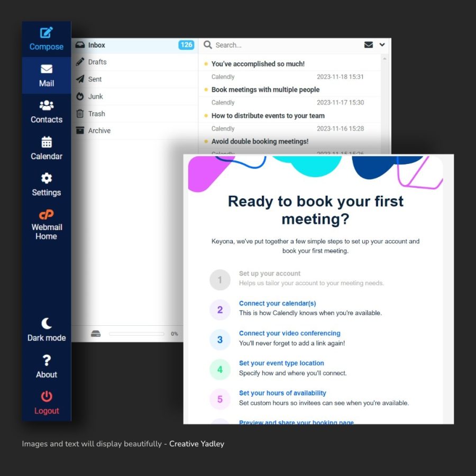Open Mail from the sidebar
Viewport: 476px width, 476px height.
point(47,75)
